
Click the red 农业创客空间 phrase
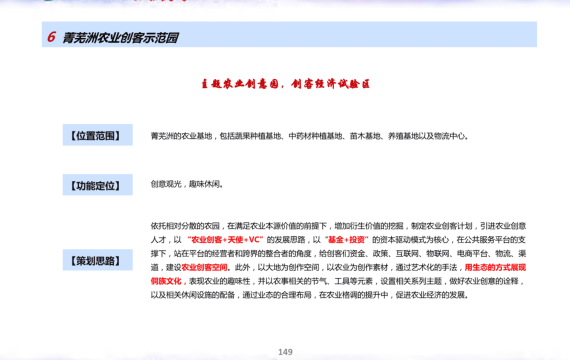point(204,267)
